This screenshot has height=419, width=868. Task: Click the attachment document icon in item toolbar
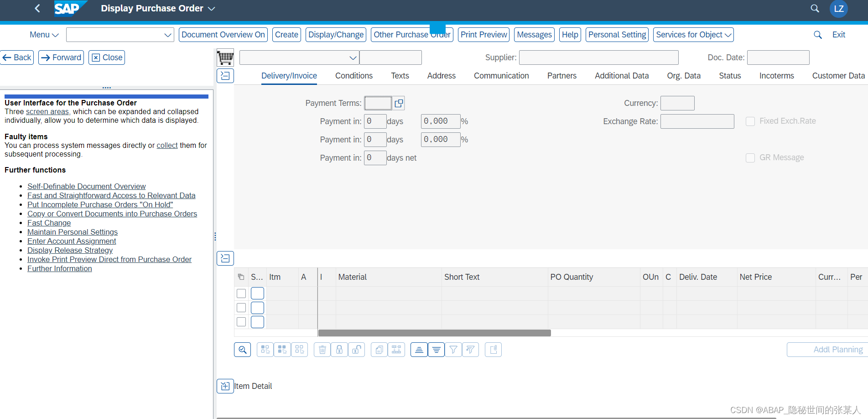coord(493,350)
